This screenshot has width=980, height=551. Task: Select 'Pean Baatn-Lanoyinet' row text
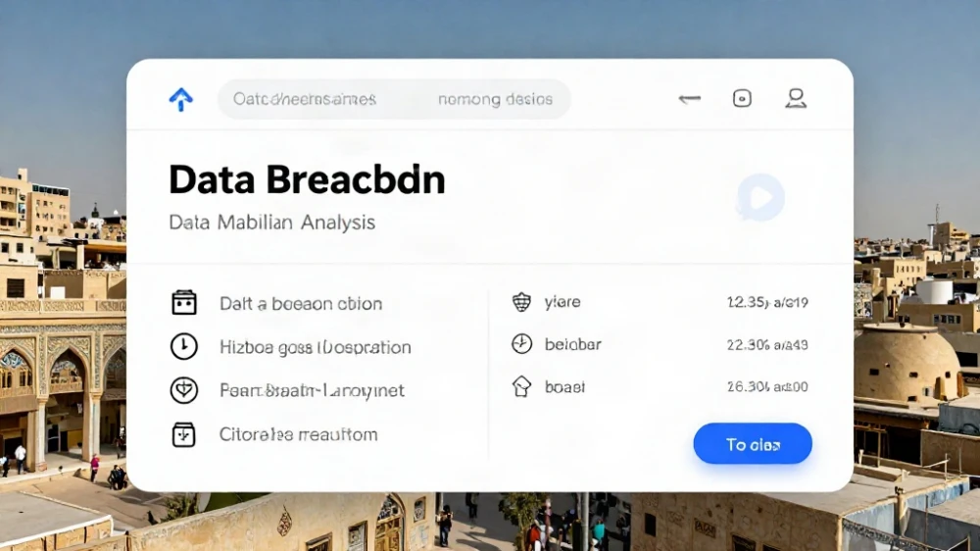click(x=312, y=390)
